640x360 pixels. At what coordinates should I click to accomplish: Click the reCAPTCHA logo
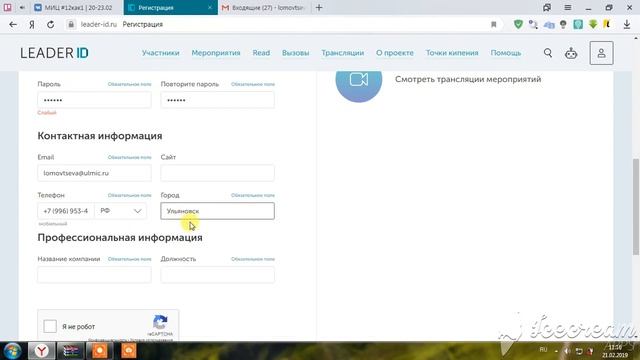tap(160, 322)
